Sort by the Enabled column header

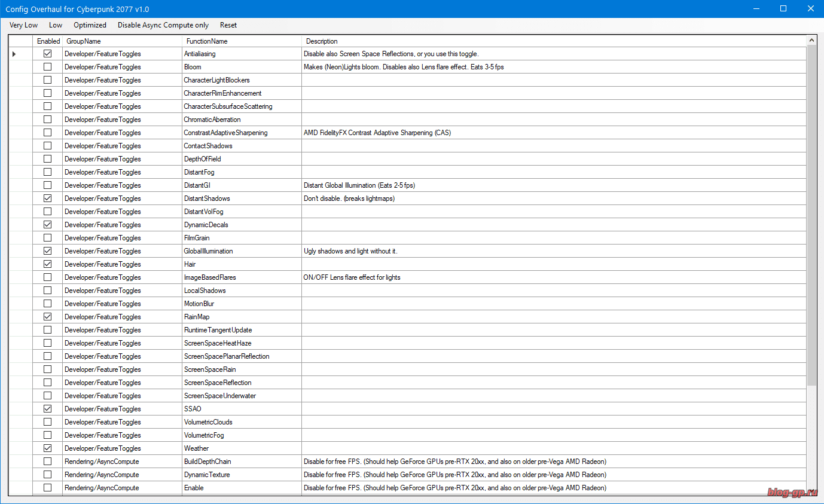(48, 41)
